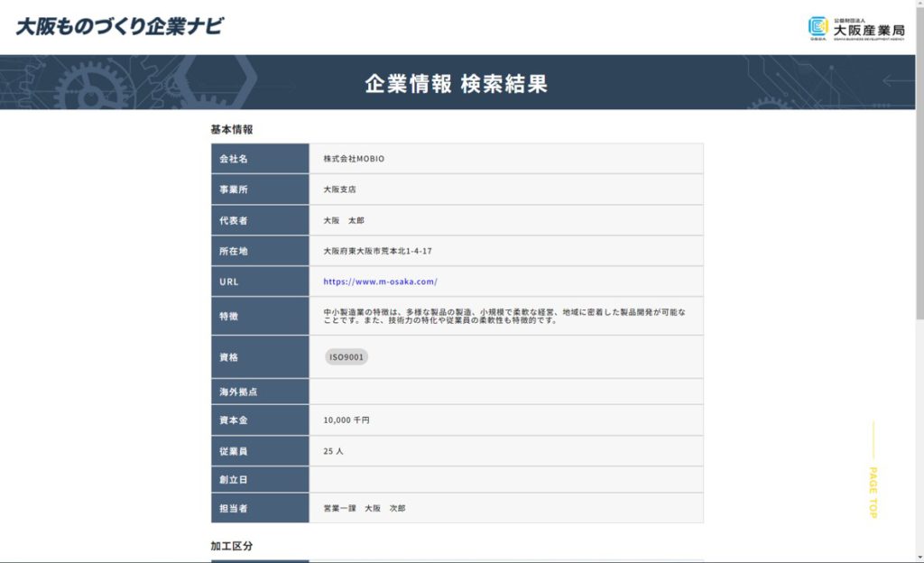Click the 基本情報 section heading
Viewport: 924px width, 563px height.
coord(232,130)
